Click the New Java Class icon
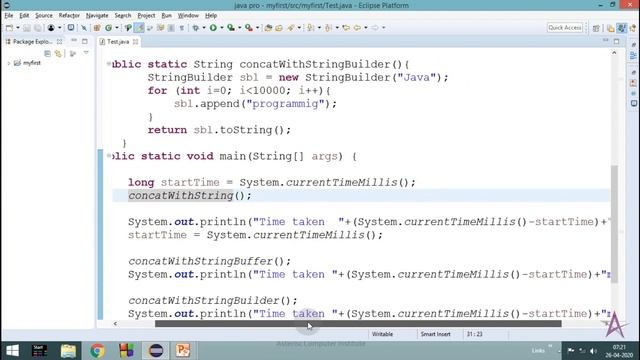Screen dimensions: 640x360 109,28
